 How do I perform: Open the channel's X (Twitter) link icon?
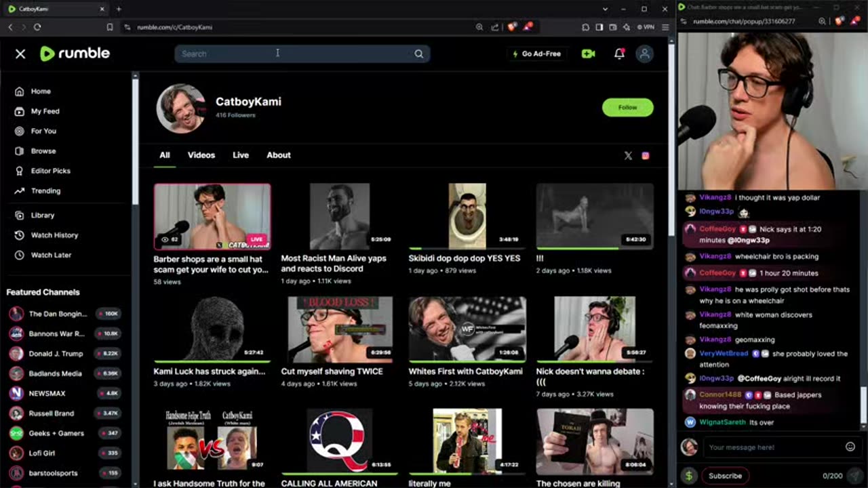tap(628, 156)
